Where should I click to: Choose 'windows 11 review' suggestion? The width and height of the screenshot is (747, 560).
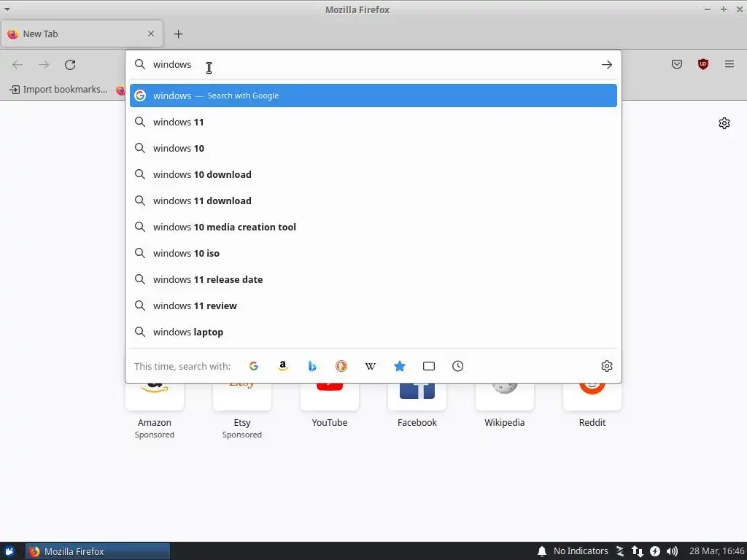pos(373,306)
